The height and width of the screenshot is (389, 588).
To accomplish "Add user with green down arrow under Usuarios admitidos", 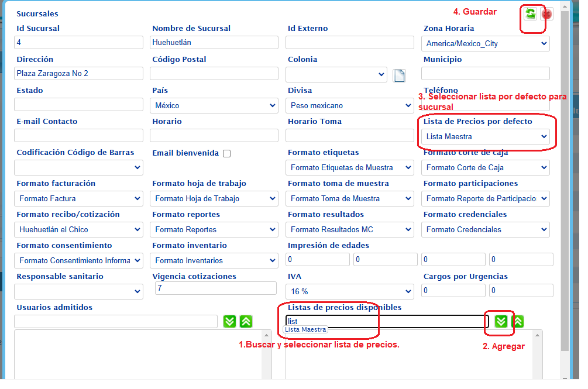I will (229, 321).
